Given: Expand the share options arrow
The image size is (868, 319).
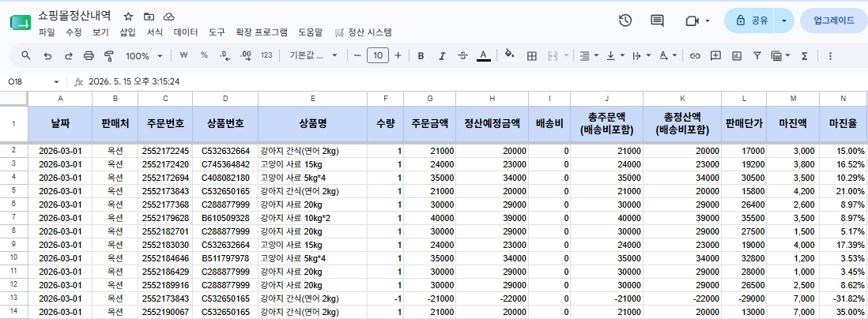Looking at the screenshot, I should coord(784,21).
